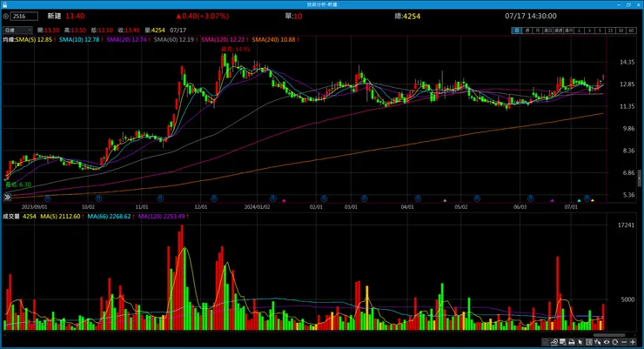Viewport: 644px width, 349px height.
Task: Select the 還日 adjusted daily tab
Action: (x=548, y=30)
